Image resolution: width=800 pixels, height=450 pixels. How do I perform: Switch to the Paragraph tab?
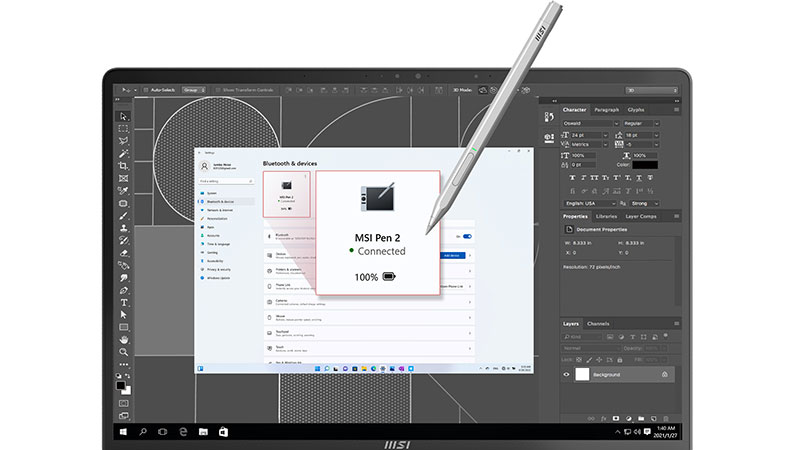[607, 110]
